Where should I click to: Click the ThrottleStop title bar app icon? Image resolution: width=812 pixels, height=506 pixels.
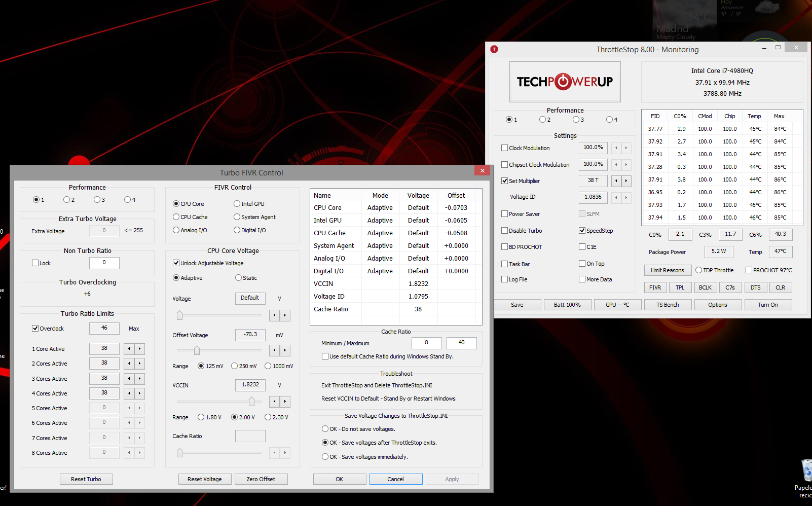494,49
